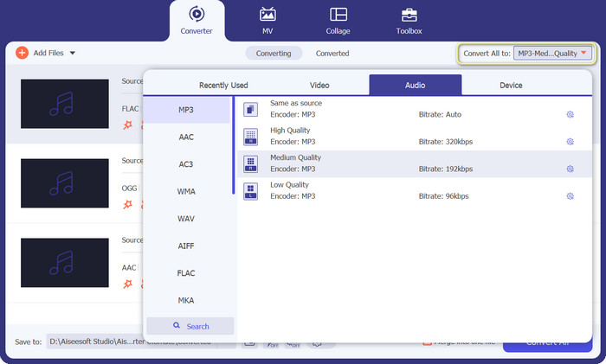Open settings gear for High Quality preset
Screen dimensions: 606x364
[570, 141]
